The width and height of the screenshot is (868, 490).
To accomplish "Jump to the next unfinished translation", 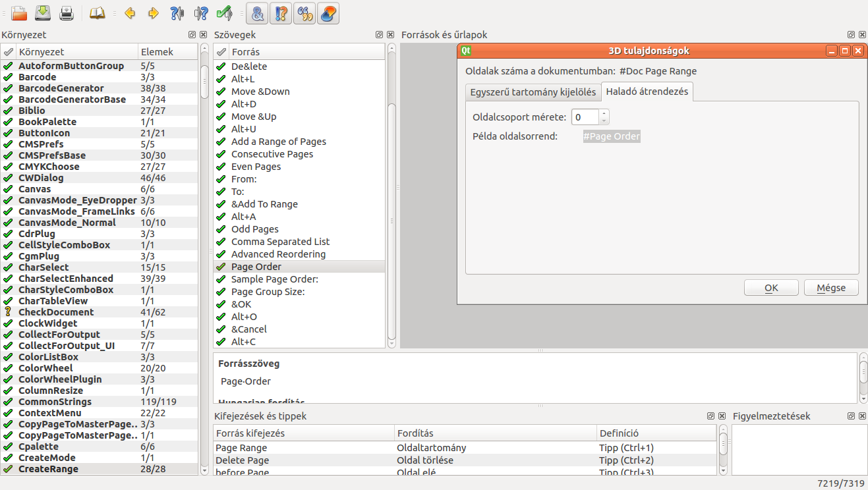I will click(201, 13).
